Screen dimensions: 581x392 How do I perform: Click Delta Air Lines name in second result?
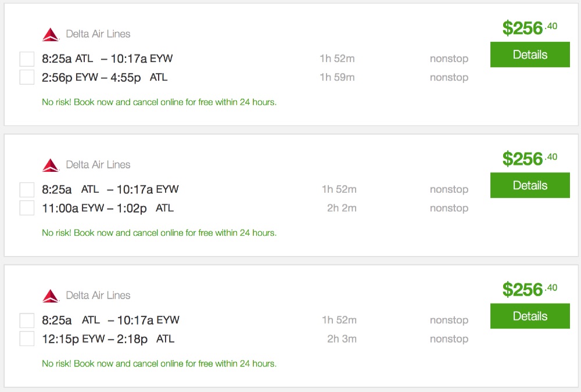[x=98, y=165]
